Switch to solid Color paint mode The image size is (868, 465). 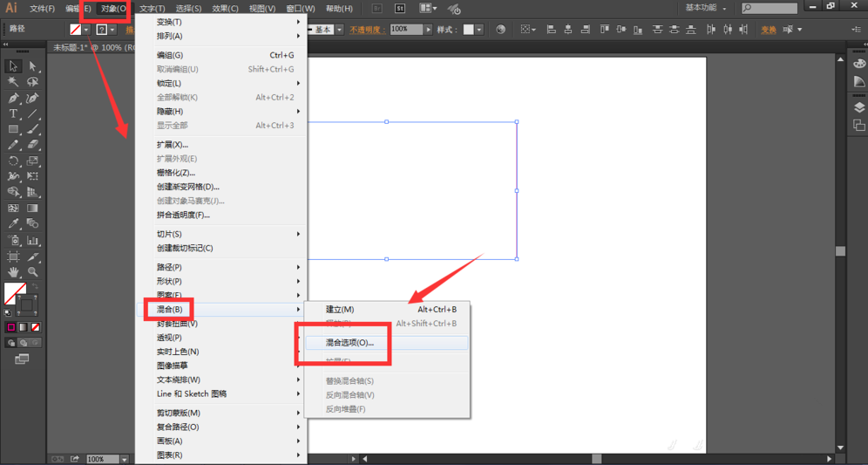(11, 327)
